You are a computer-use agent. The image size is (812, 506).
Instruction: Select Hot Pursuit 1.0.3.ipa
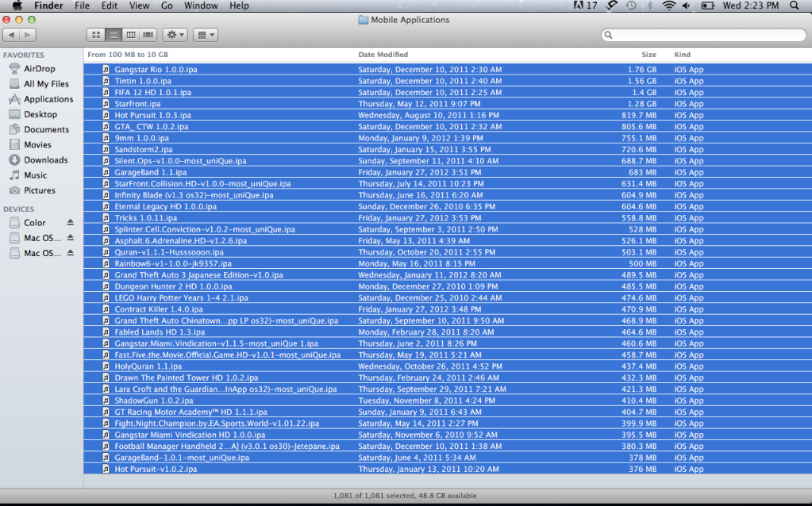pos(448,115)
